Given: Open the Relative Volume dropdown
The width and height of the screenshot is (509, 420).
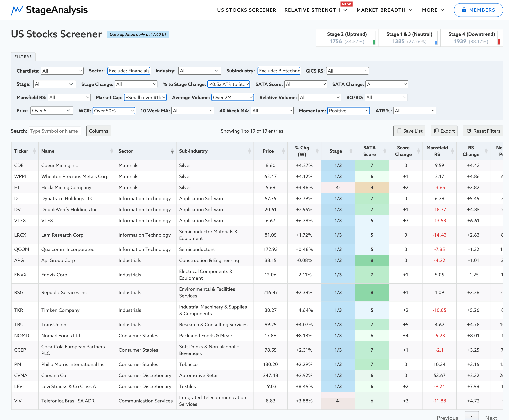Looking at the screenshot, I should click(x=319, y=97).
